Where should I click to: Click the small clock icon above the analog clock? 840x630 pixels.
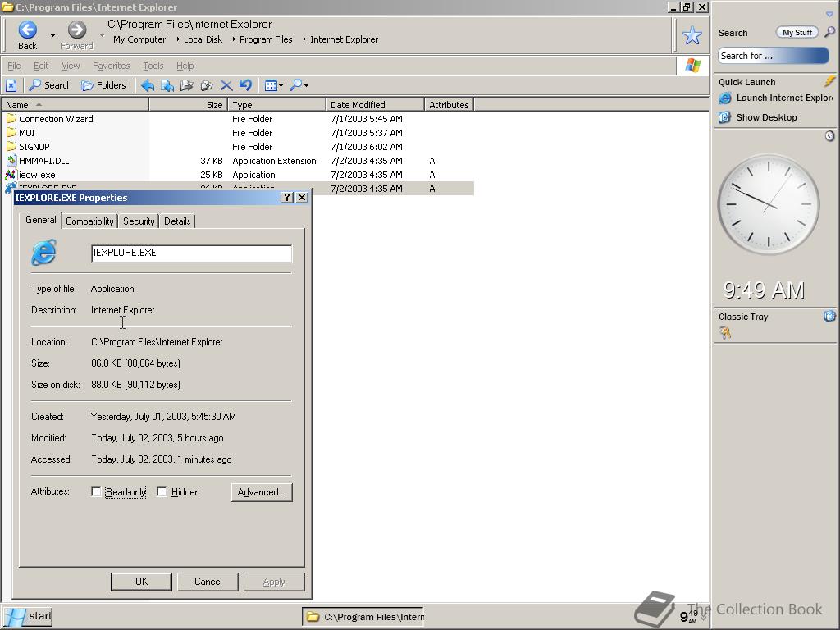point(829,136)
